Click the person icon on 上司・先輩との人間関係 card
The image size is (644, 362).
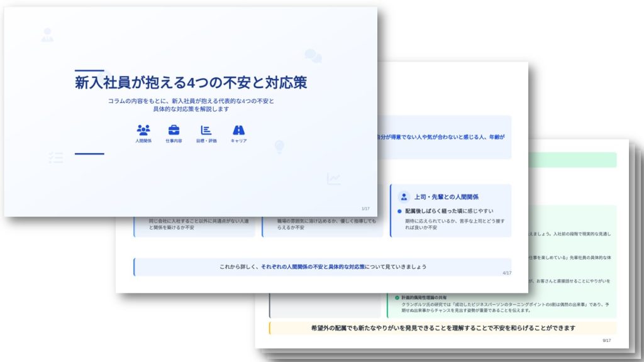click(404, 196)
